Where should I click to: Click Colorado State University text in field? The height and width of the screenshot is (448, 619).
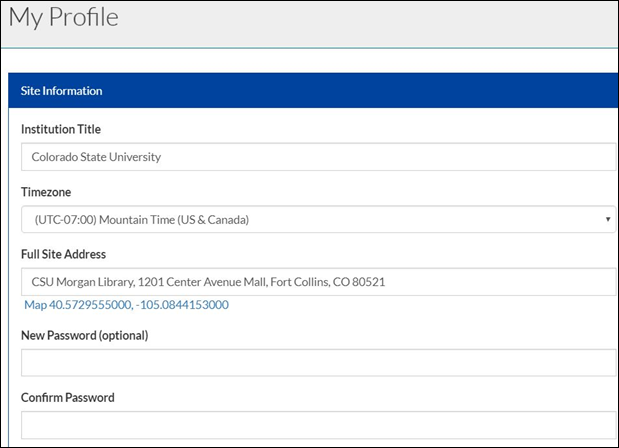point(96,157)
